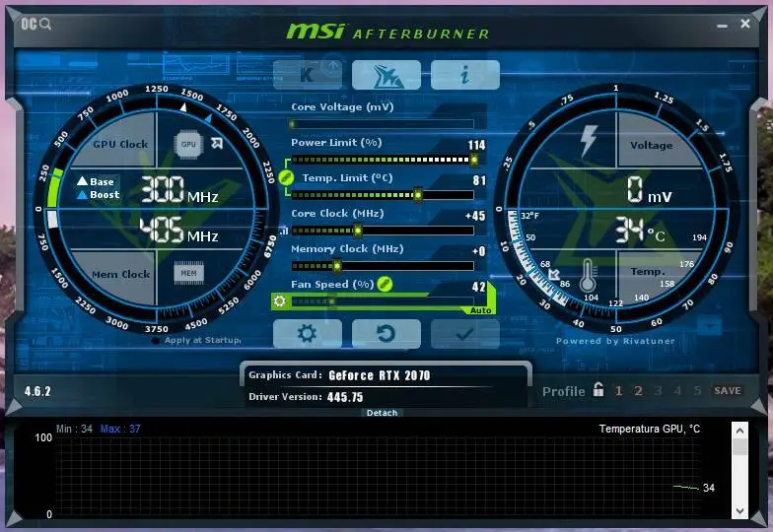Click the 0 mV voltage readout
Screen dimensions: 773x532
pos(649,190)
